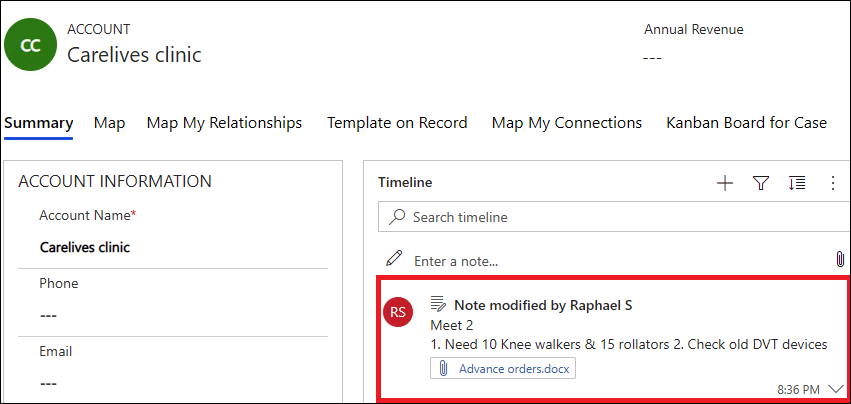Screen dimensions: 851x404
Task: Open timeline more options vertical ellipsis
Action: pos(833,183)
